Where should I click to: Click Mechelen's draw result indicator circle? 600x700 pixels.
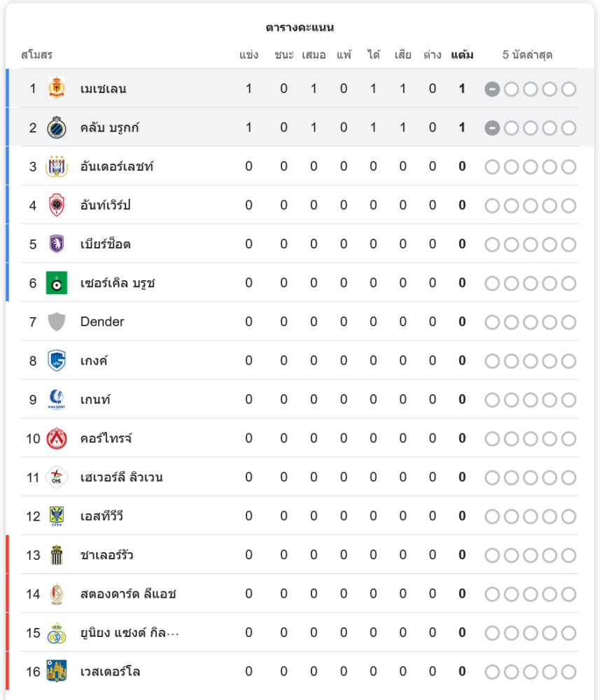[x=493, y=89]
